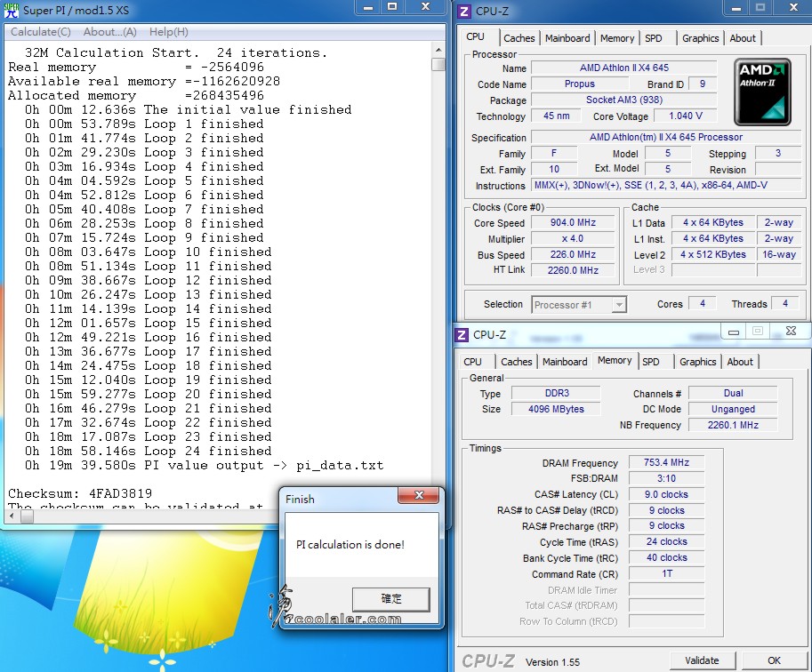Close the top CPU-Z window
This screenshot has height=672, width=812.
pos(793,8)
